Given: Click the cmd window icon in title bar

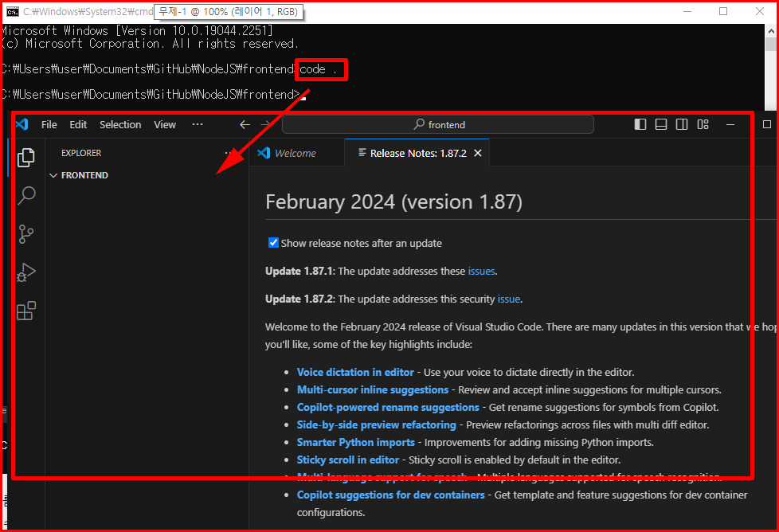Looking at the screenshot, I should tap(13, 11).
